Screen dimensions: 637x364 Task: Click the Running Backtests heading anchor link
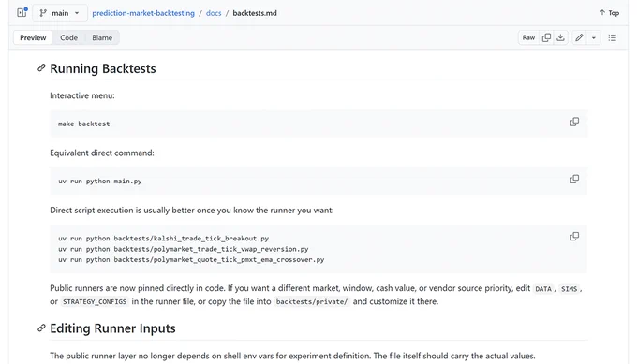click(41, 68)
